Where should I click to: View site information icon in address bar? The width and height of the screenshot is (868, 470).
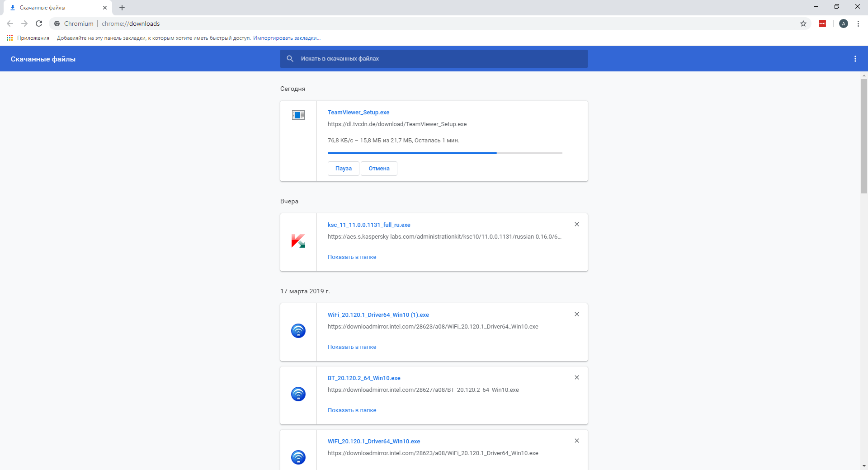(x=57, y=23)
